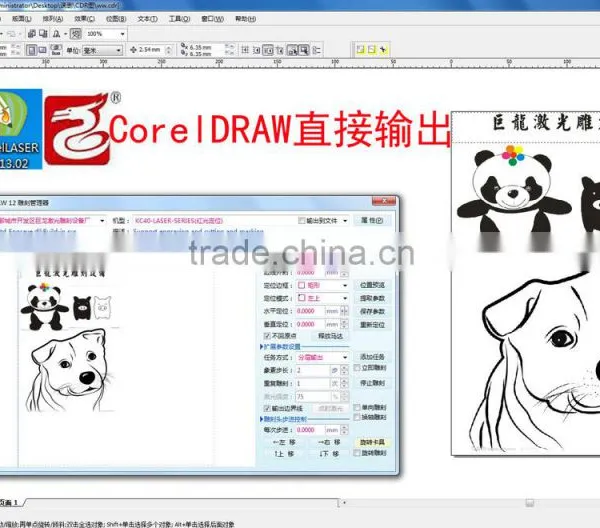The image size is (600, 528).
Task: Open the 工具(O) menu
Action: click(179, 18)
